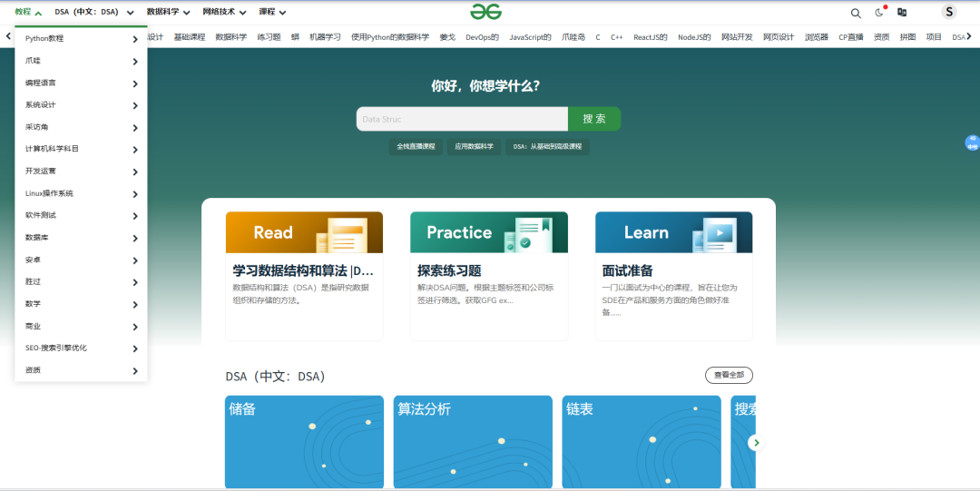The image size is (980, 491).
Task: Open the 课程 header dropdown
Action: 272,12
